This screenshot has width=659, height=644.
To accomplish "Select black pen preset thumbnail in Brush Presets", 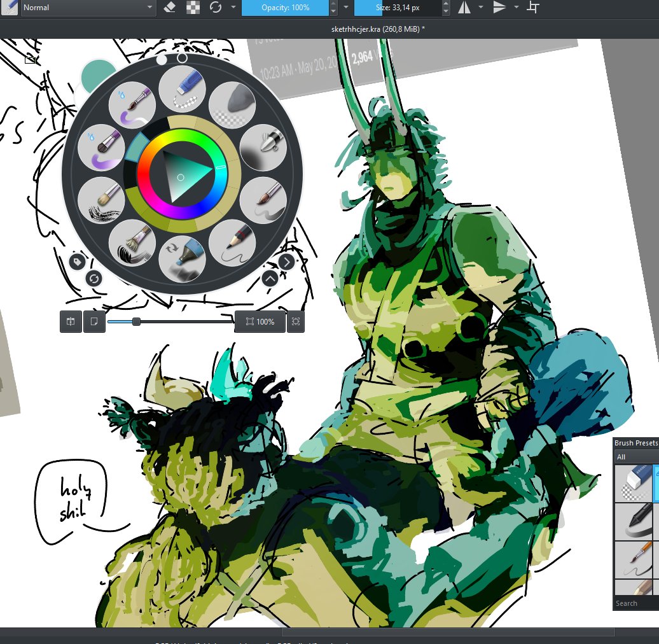I will coord(634,522).
